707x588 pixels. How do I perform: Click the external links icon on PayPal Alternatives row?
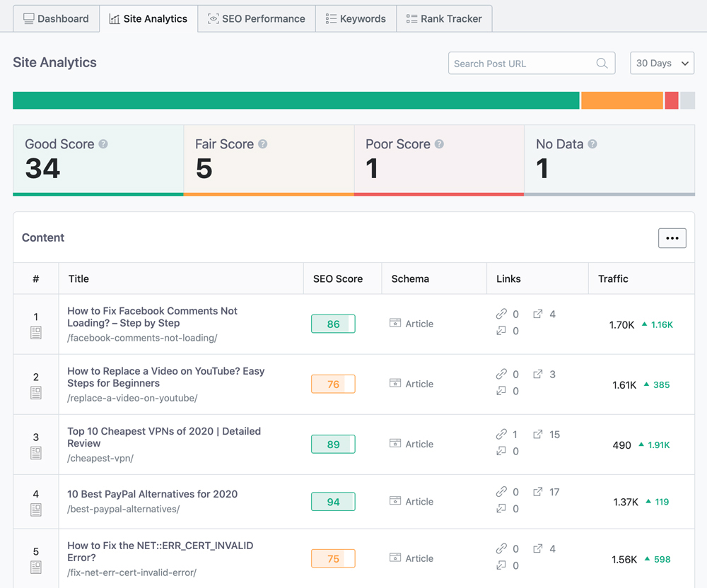click(x=537, y=492)
